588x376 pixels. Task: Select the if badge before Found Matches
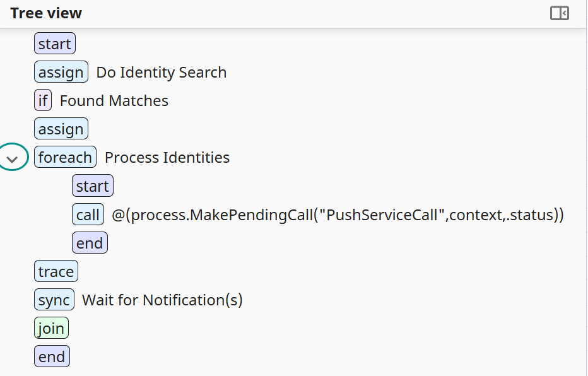click(42, 100)
